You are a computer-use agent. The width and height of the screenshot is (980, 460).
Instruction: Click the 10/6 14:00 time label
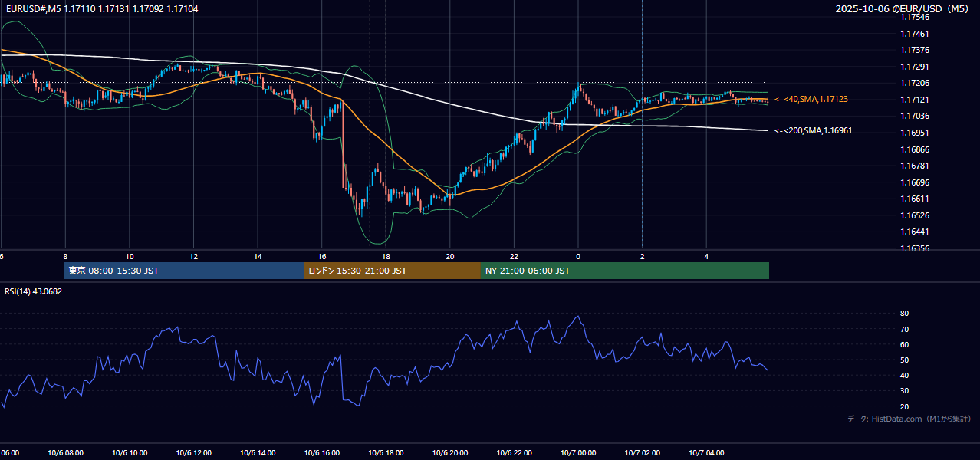pyautogui.click(x=258, y=453)
